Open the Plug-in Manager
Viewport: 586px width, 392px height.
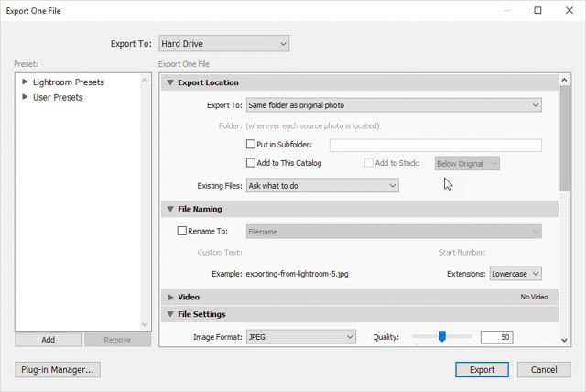58,370
